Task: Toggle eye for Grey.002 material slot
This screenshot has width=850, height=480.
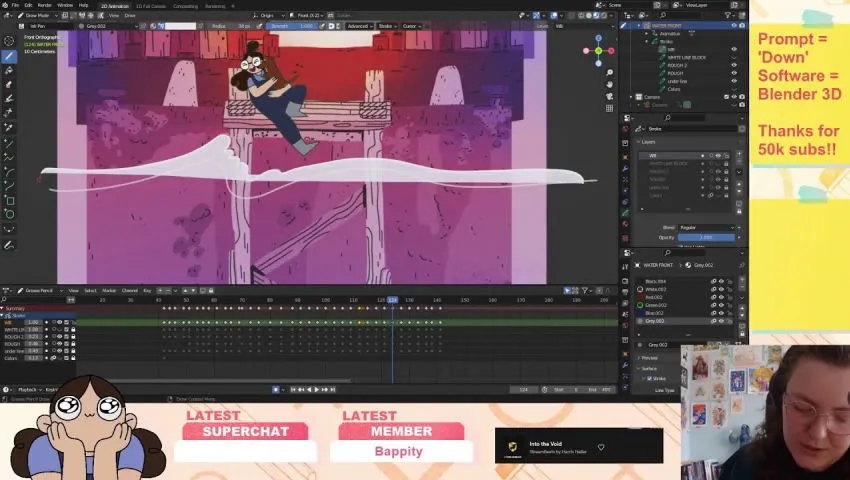Action: point(722,321)
